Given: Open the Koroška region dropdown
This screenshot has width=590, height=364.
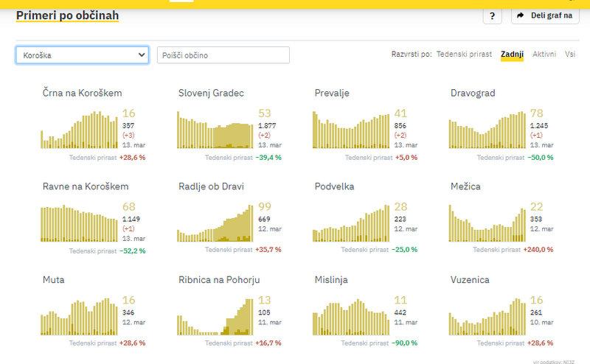Looking at the screenshot, I should click(82, 55).
